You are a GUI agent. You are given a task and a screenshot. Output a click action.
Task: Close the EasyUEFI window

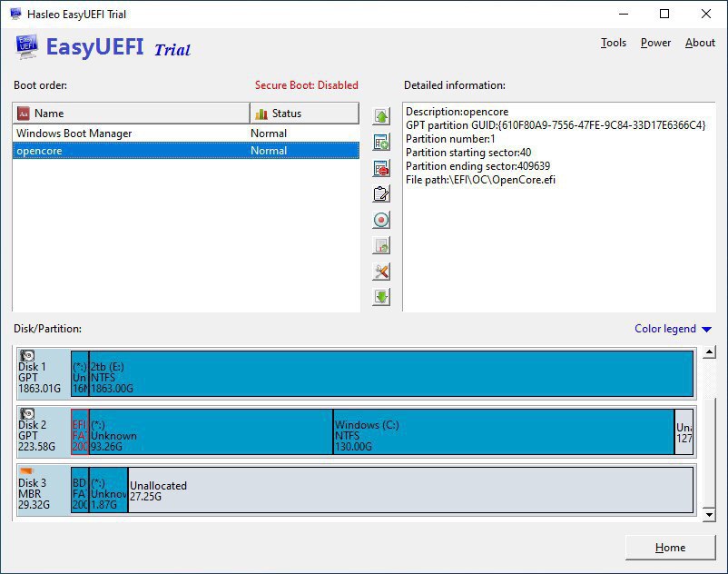point(705,14)
